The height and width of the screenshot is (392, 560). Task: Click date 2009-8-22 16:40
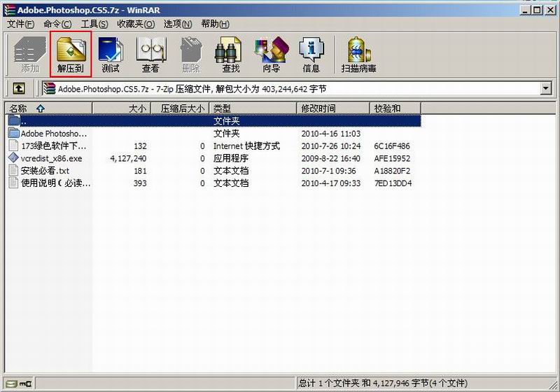click(330, 158)
